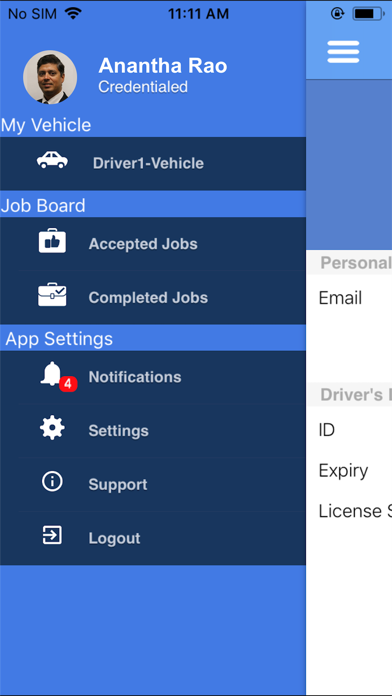392x696 pixels.
Task: Click the rotation lock status icon
Action: pyautogui.click(x=337, y=14)
